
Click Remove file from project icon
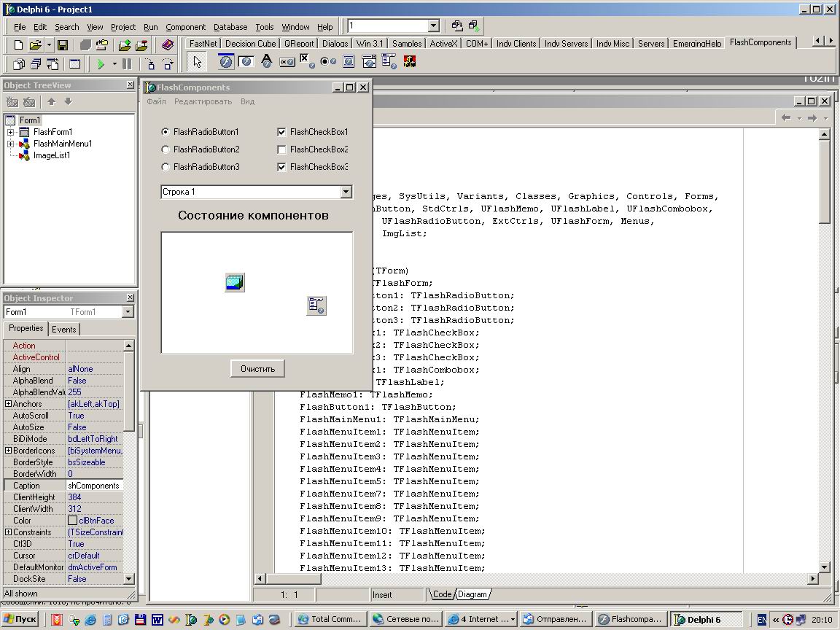click(x=141, y=45)
